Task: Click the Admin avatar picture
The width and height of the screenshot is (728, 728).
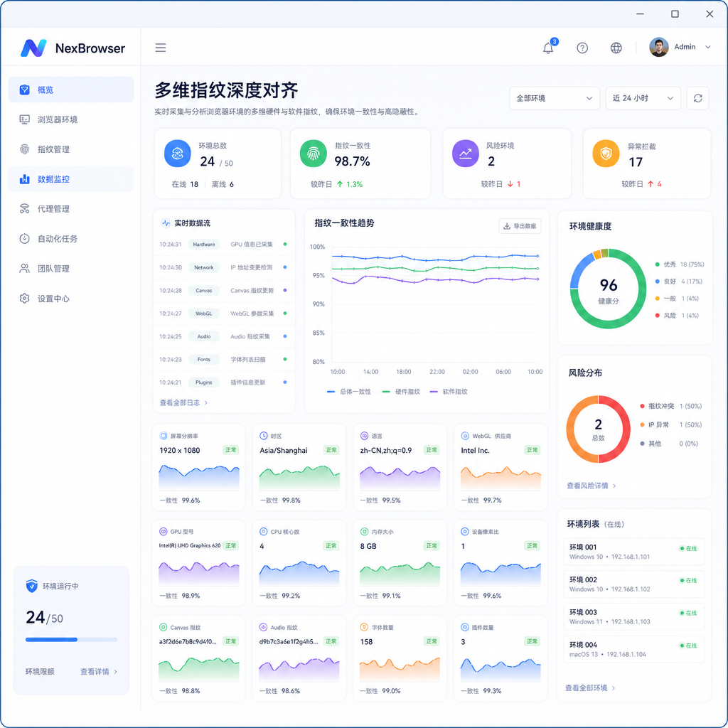Action: click(659, 47)
